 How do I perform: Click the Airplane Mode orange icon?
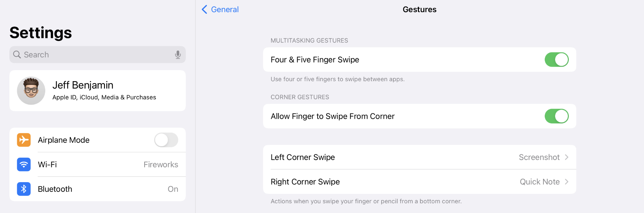coord(24,140)
